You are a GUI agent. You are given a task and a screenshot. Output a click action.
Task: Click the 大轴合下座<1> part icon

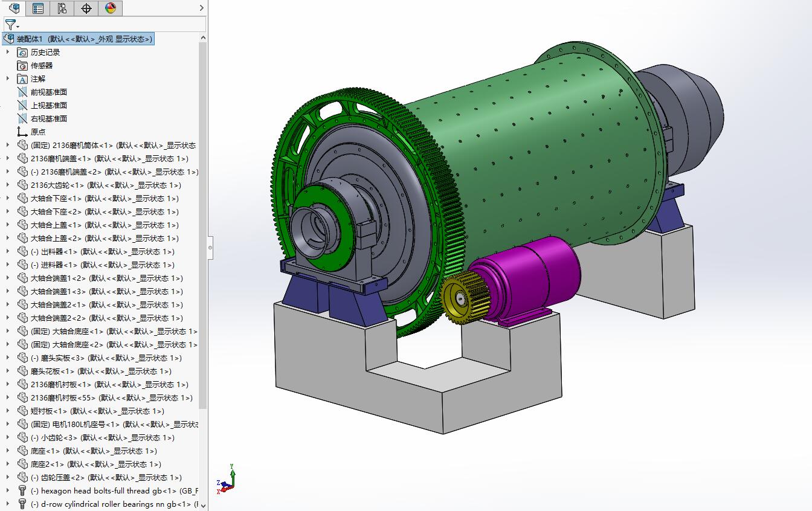22,198
